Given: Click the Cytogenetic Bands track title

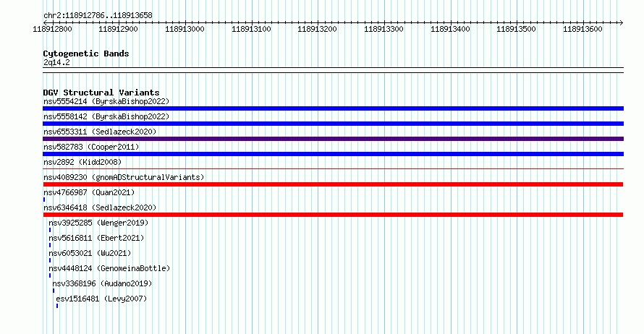Looking at the screenshot, I should [x=86, y=53].
